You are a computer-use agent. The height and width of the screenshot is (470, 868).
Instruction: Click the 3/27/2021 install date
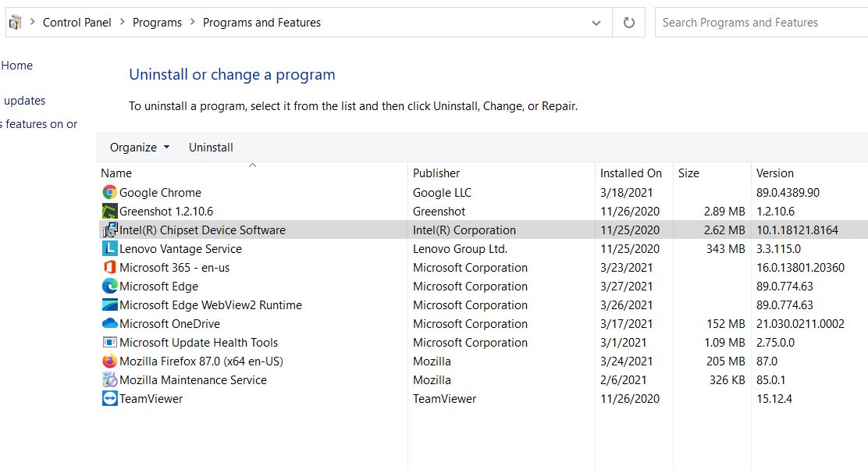[627, 287]
